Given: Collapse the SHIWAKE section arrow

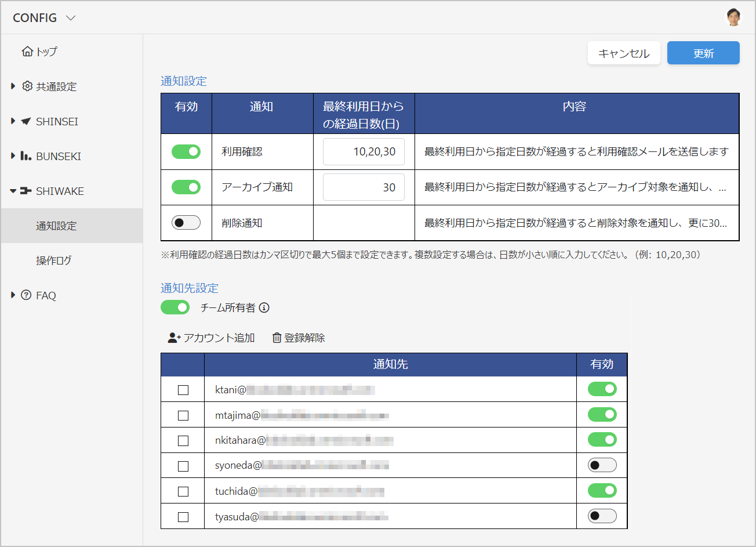Looking at the screenshot, I should [x=13, y=191].
